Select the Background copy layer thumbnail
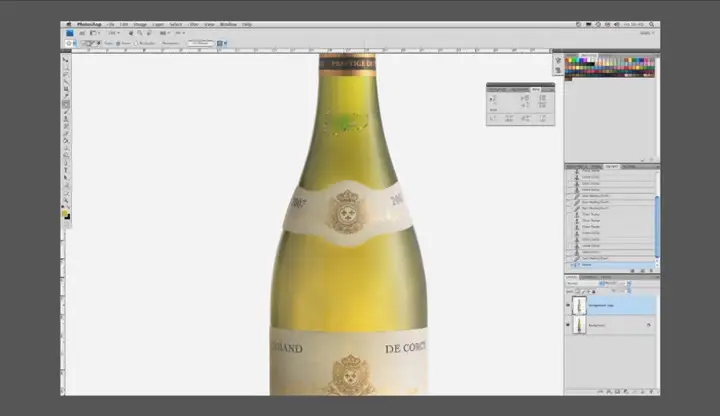 tap(579, 305)
